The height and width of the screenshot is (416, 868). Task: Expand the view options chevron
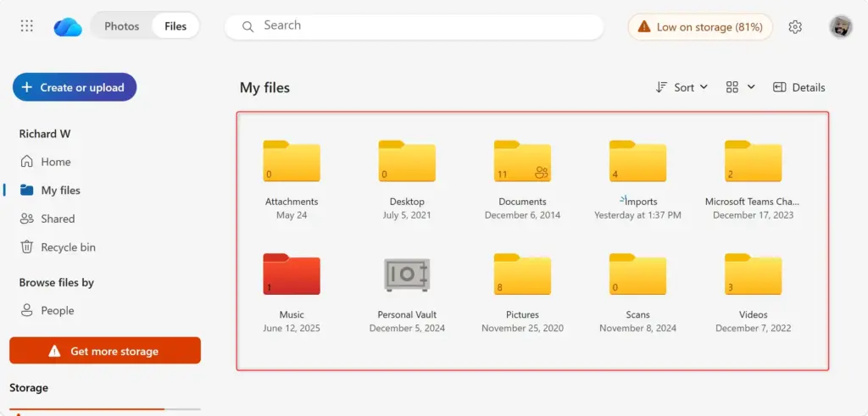[751, 87]
